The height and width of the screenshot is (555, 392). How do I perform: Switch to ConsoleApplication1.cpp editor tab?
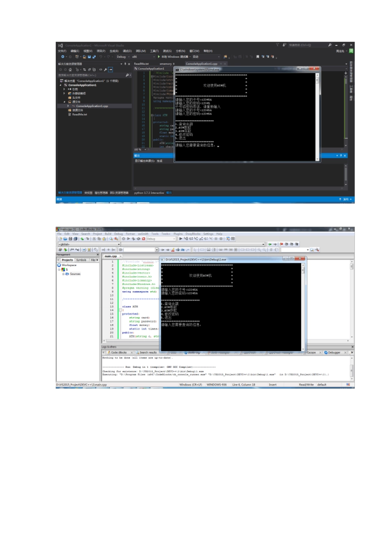(x=201, y=64)
